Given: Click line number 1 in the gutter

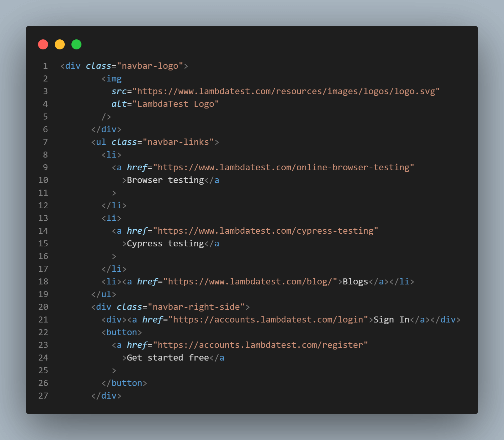Looking at the screenshot, I should click(x=45, y=66).
